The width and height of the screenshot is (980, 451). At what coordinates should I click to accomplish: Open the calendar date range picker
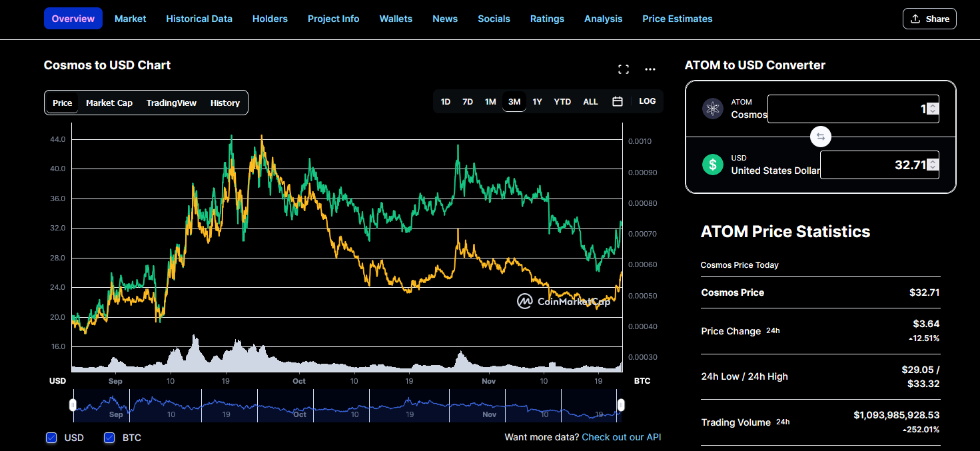[618, 101]
